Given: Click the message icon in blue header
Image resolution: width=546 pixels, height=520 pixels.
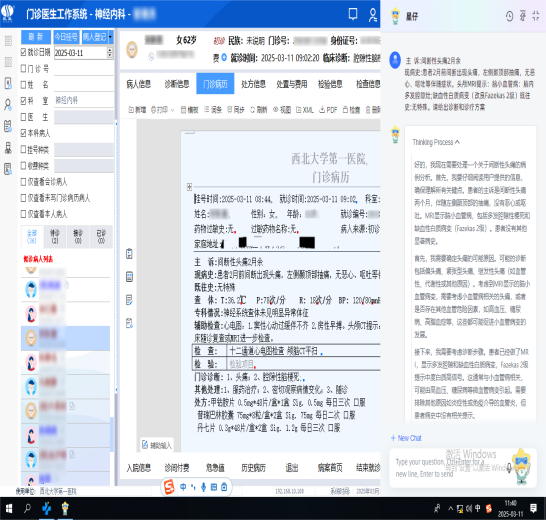Looking at the screenshot, I should tap(353, 14).
